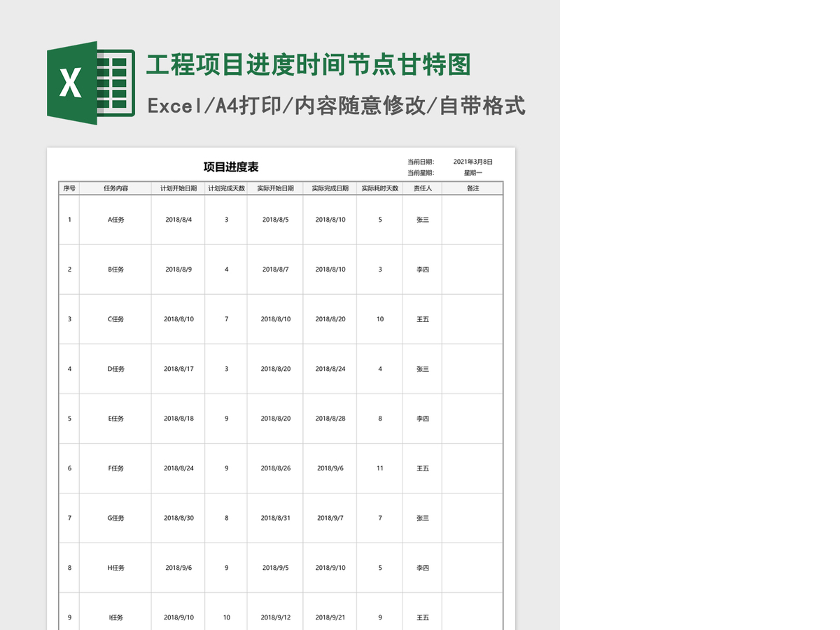Select actual finish date 2018/8/24
Viewport: 840px width, 630px height.
pyautogui.click(x=330, y=369)
